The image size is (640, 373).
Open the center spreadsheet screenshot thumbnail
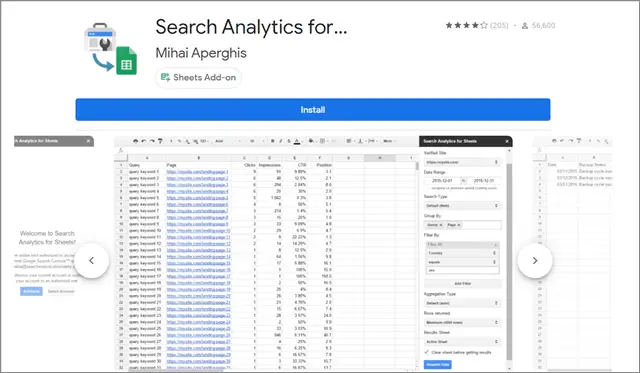point(313,253)
